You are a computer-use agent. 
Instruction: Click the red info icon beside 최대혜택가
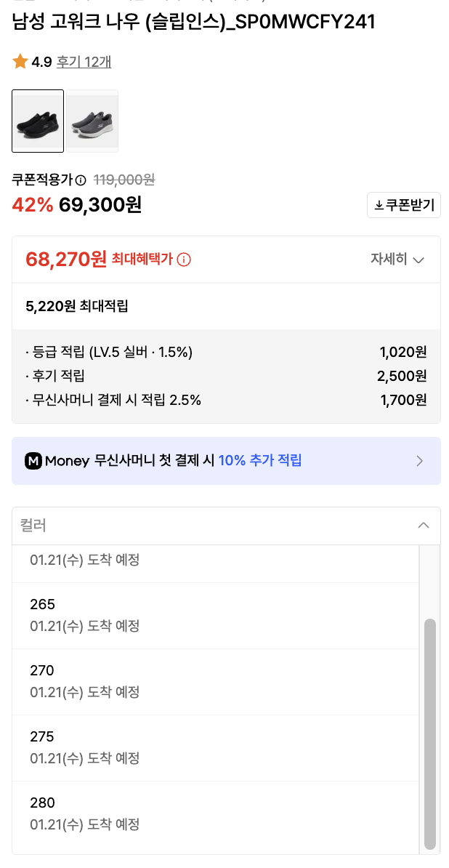(x=184, y=260)
